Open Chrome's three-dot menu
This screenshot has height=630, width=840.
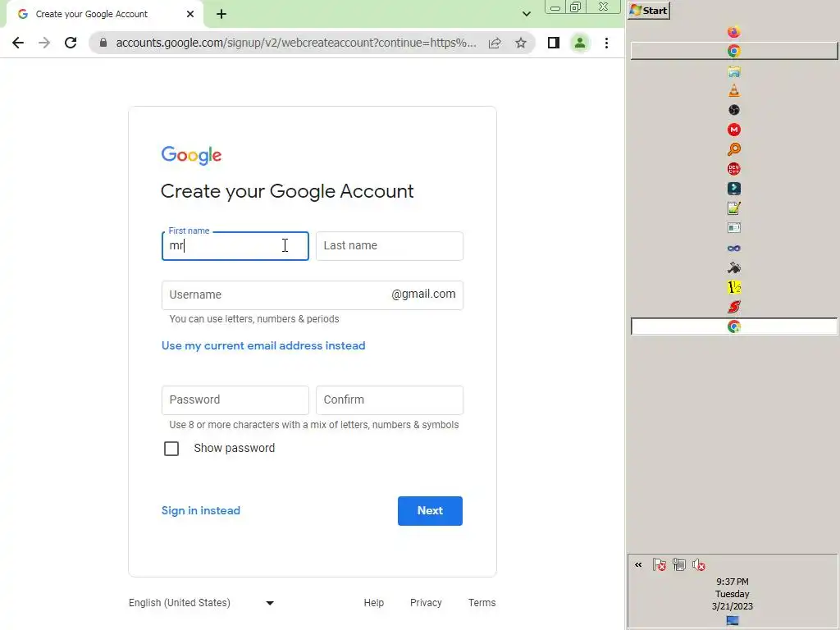click(606, 43)
